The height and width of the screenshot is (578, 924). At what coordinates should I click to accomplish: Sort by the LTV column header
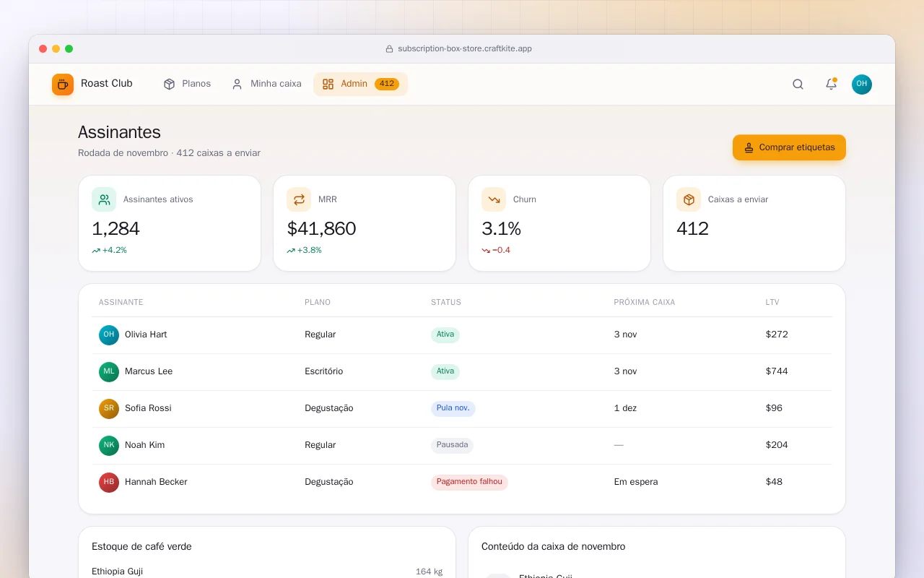772,302
